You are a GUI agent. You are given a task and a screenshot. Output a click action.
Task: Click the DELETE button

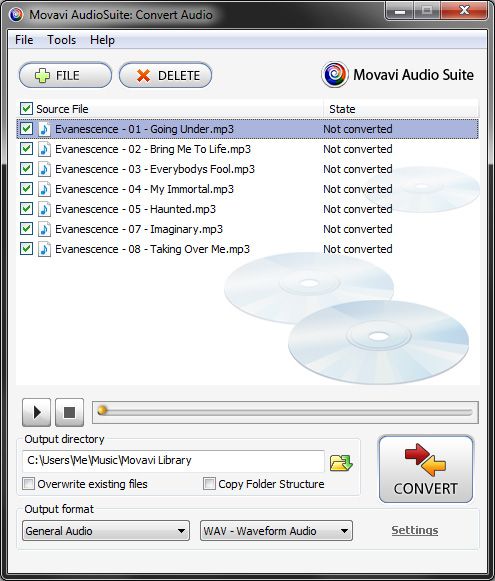(166, 75)
